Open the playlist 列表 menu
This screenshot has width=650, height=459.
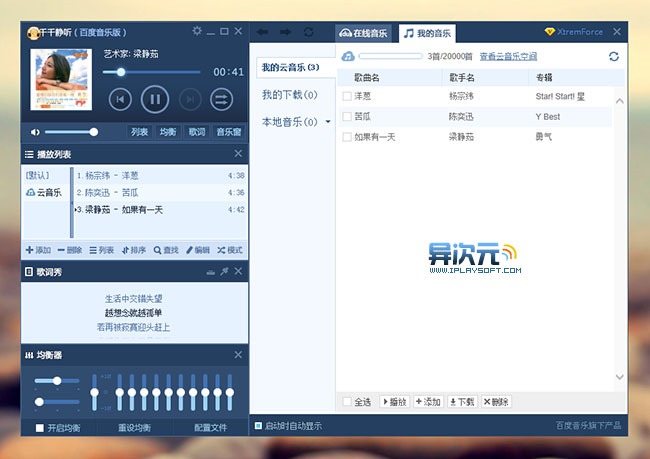point(102,250)
